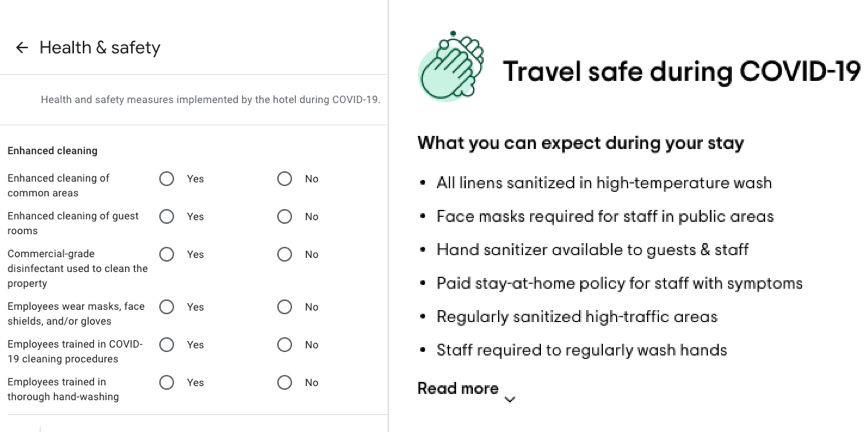Choose No for enhanced cleaning of guest rooms
Image resolution: width=864 pixels, height=432 pixels.
tap(284, 217)
